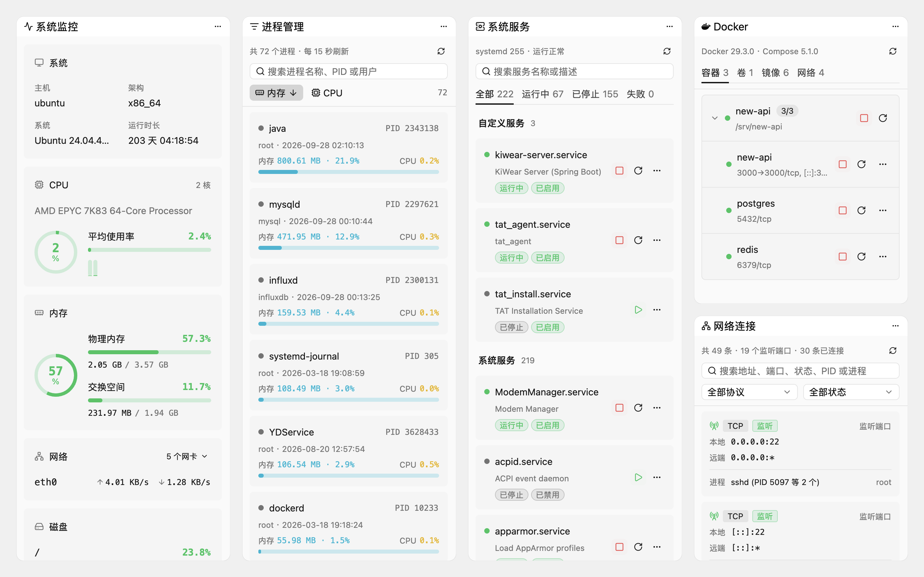
Task: Restart the tat_agent.service
Action: click(x=638, y=240)
